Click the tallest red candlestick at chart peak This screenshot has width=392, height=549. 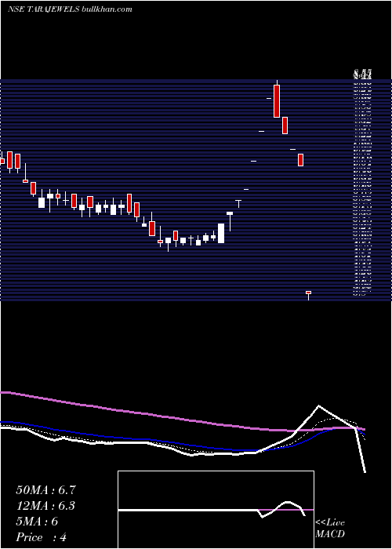277,101
